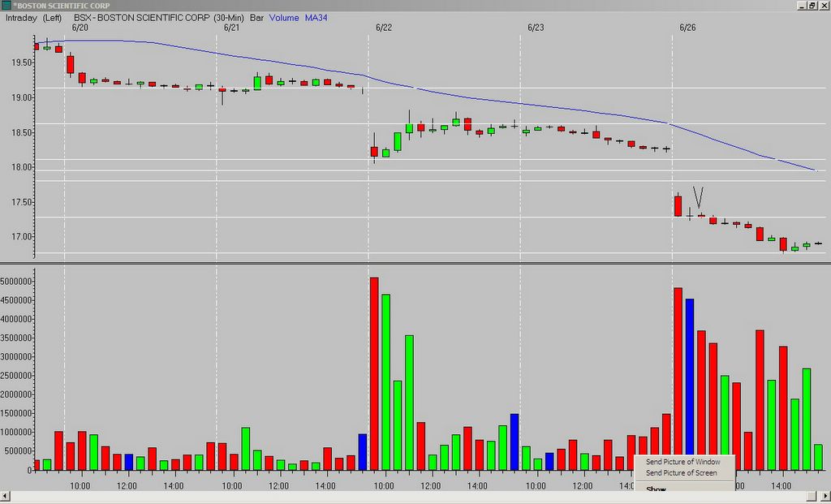This screenshot has width=831, height=504.
Task: Choose Send Picture of Screen
Action: pyautogui.click(x=681, y=472)
